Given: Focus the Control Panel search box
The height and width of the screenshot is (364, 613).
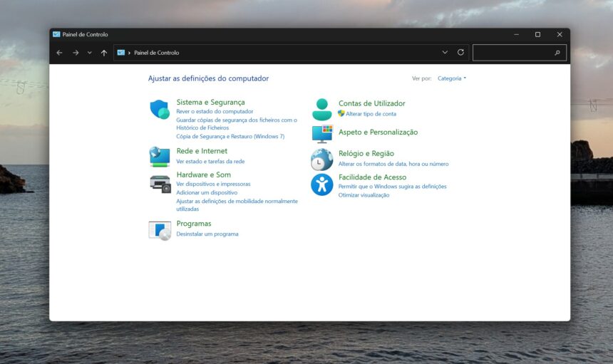Looking at the screenshot, I should 519,53.
